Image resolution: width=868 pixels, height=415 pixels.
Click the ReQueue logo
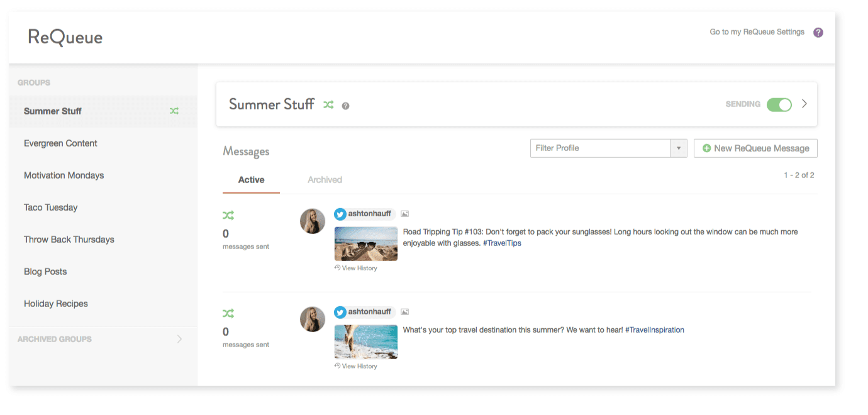pyautogui.click(x=65, y=38)
